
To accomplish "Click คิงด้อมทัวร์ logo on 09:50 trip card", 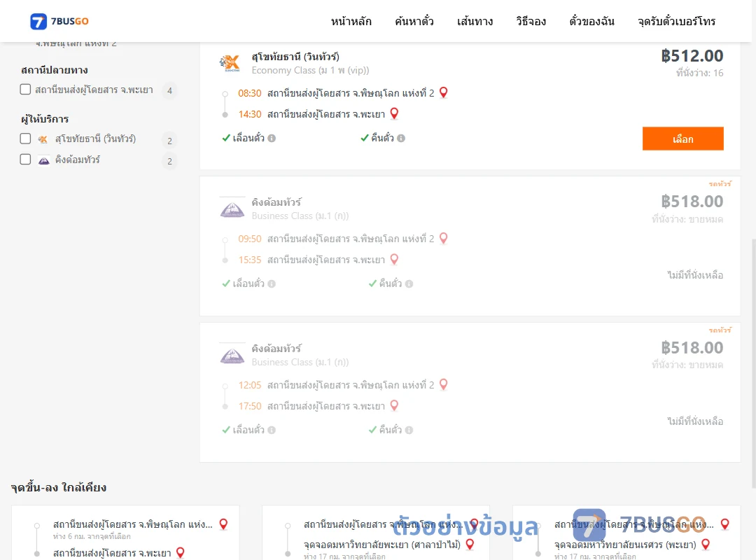I will pyautogui.click(x=232, y=209).
